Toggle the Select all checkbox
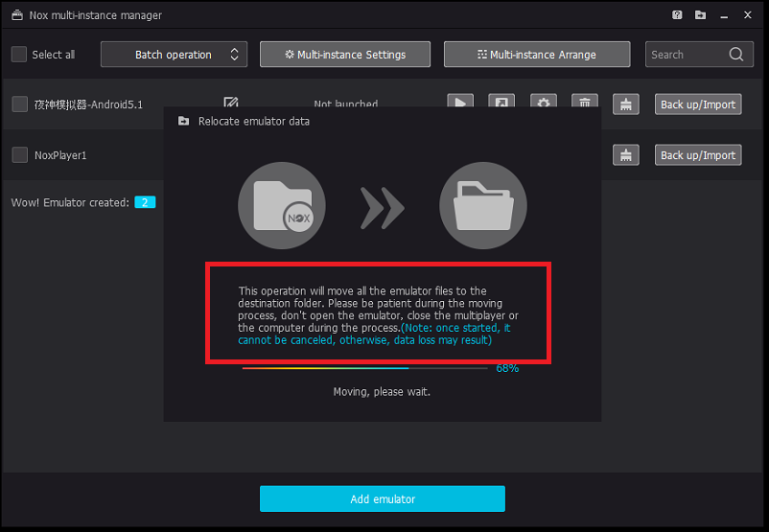 pyautogui.click(x=19, y=55)
